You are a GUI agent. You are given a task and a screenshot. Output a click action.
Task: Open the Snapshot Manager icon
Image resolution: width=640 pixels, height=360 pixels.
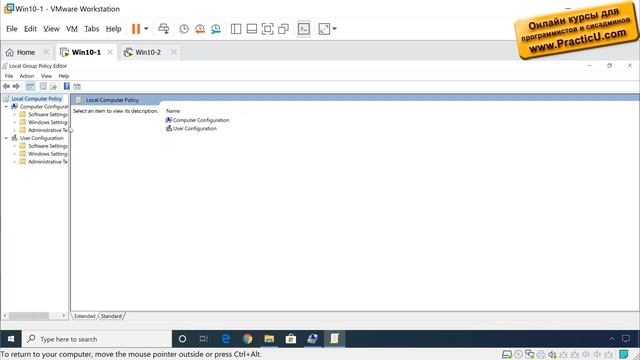tap(216, 29)
